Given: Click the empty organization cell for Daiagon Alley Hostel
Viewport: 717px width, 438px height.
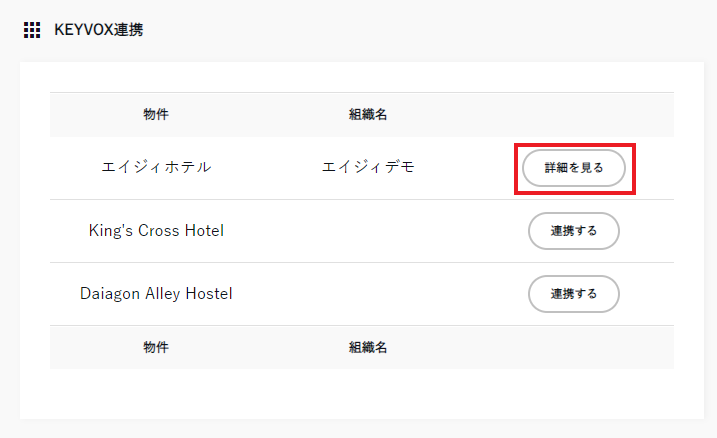Looking at the screenshot, I should (368, 294).
